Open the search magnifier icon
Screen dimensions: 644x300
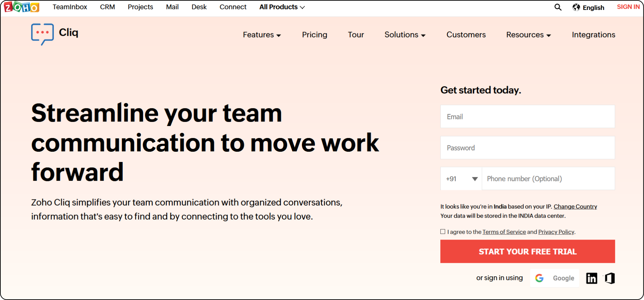558,7
